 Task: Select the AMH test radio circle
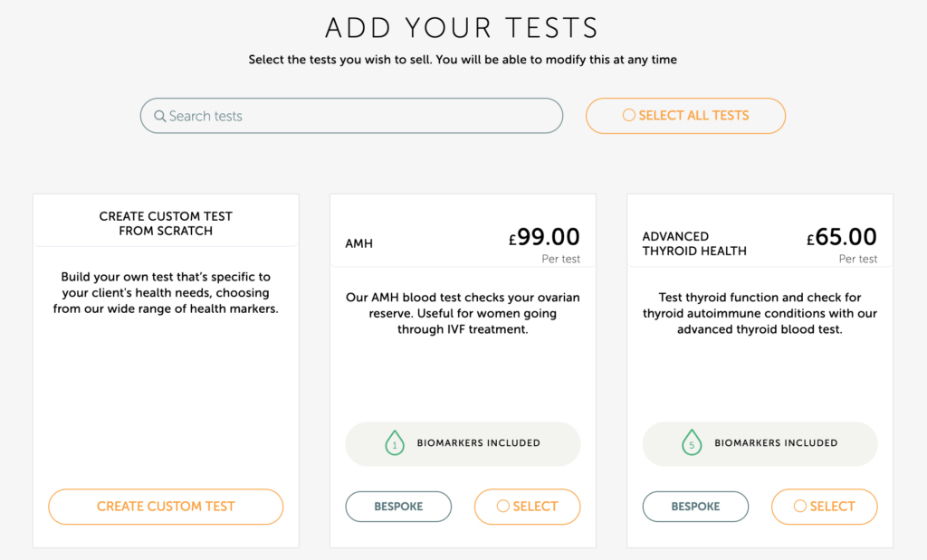point(502,507)
